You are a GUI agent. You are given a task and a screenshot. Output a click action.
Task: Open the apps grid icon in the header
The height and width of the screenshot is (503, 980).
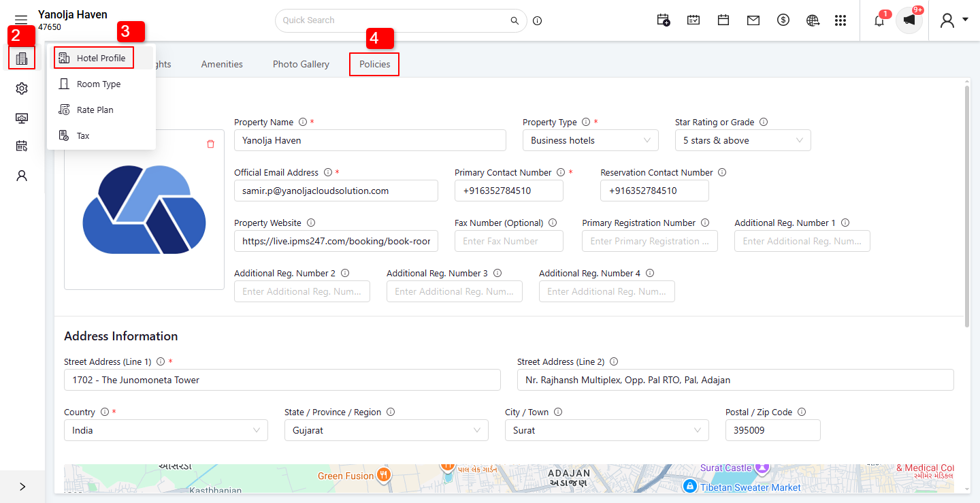(x=840, y=20)
